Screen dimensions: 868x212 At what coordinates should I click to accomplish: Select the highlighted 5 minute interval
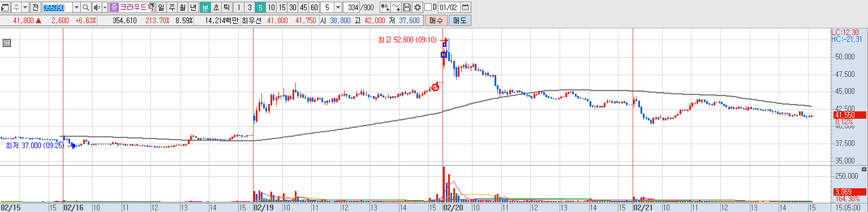[x=260, y=7]
